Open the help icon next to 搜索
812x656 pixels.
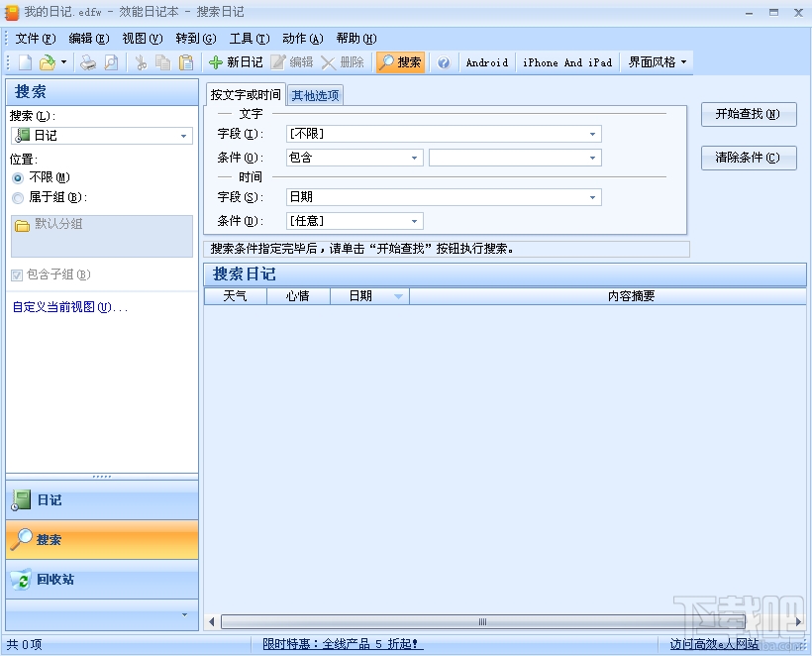pos(444,61)
